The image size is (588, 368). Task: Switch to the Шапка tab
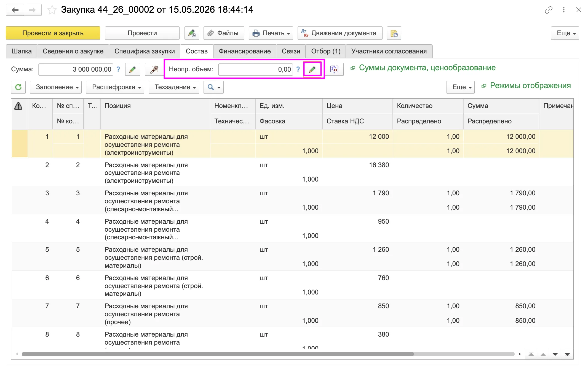tap(22, 51)
